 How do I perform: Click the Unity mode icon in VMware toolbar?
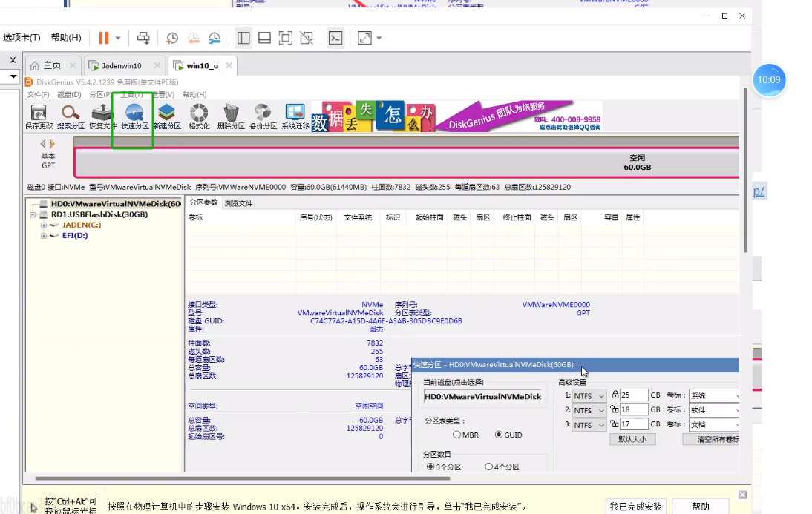tap(307, 38)
